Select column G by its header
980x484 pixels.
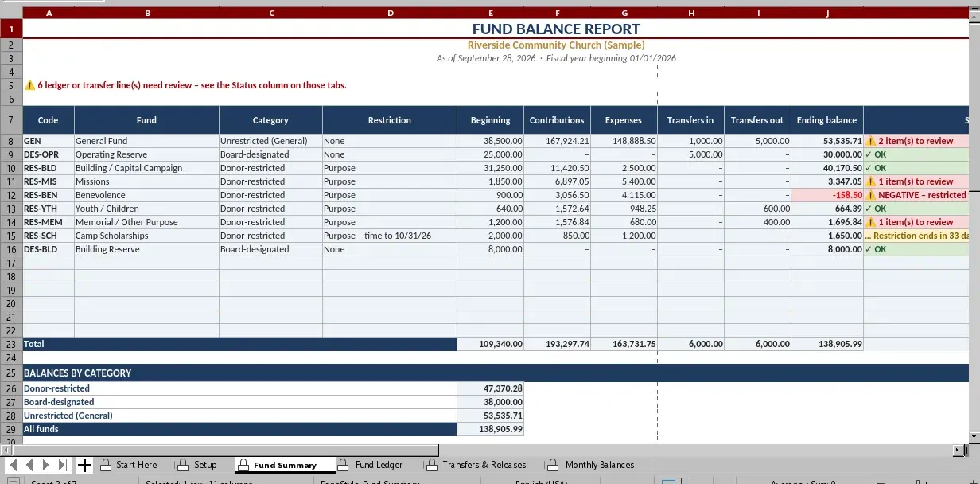tap(624, 13)
